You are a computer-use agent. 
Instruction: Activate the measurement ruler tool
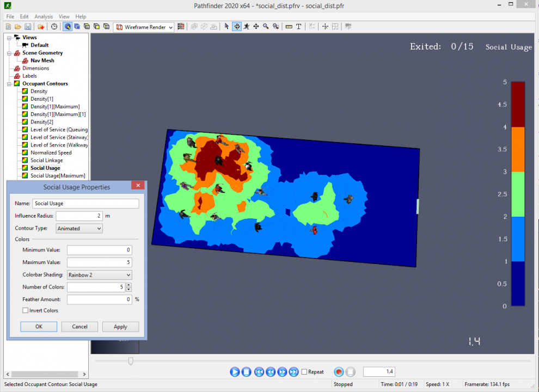click(290, 26)
